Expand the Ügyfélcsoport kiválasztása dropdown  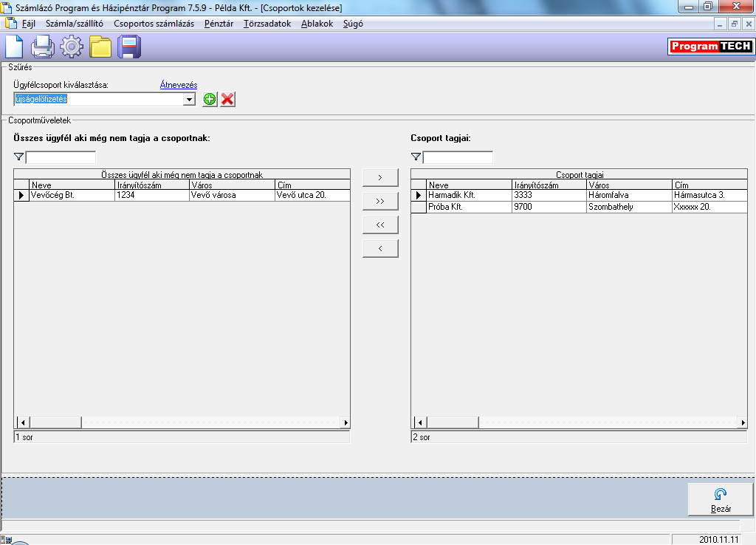click(x=189, y=100)
